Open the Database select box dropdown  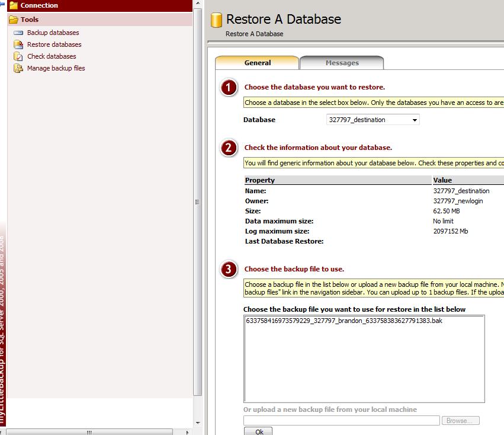pos(373,120)
